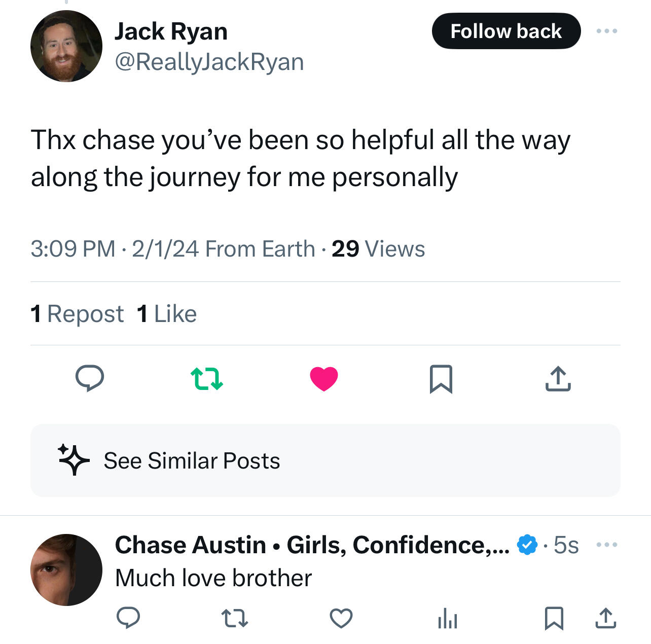Image resolution: width=651 pixels, height=644 pixels.
Task: Open Jack Ryan's profile picture
Action: [x=66, y=46]
